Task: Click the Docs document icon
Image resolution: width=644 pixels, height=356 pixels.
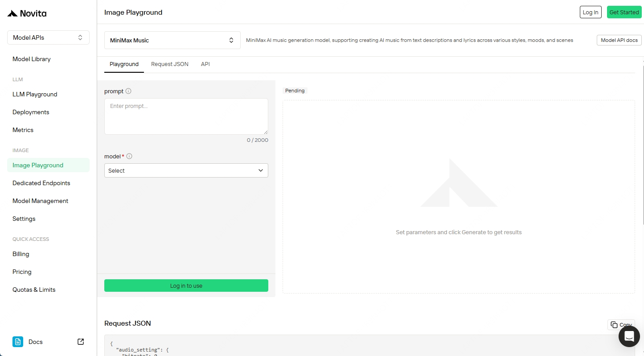Action: tap(18, 342)
